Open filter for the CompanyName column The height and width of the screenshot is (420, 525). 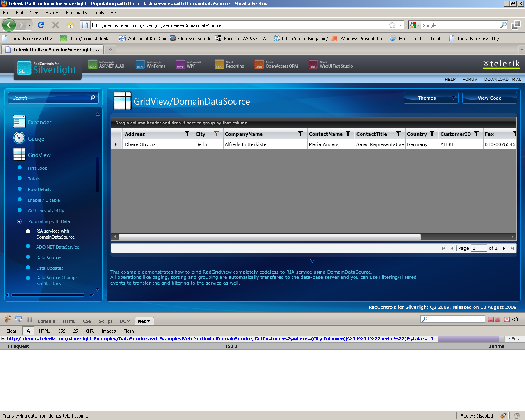tap(300, 134)
